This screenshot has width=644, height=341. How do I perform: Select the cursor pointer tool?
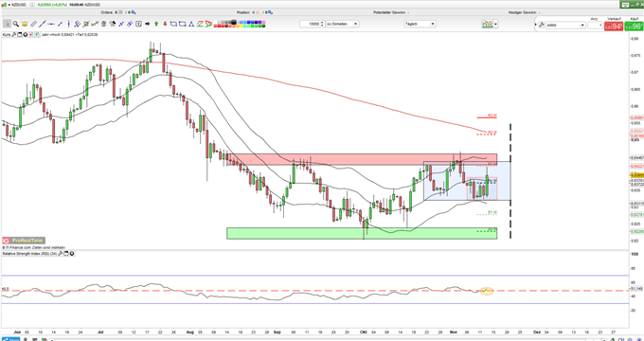pyautogui.click(x=7, y=24)
